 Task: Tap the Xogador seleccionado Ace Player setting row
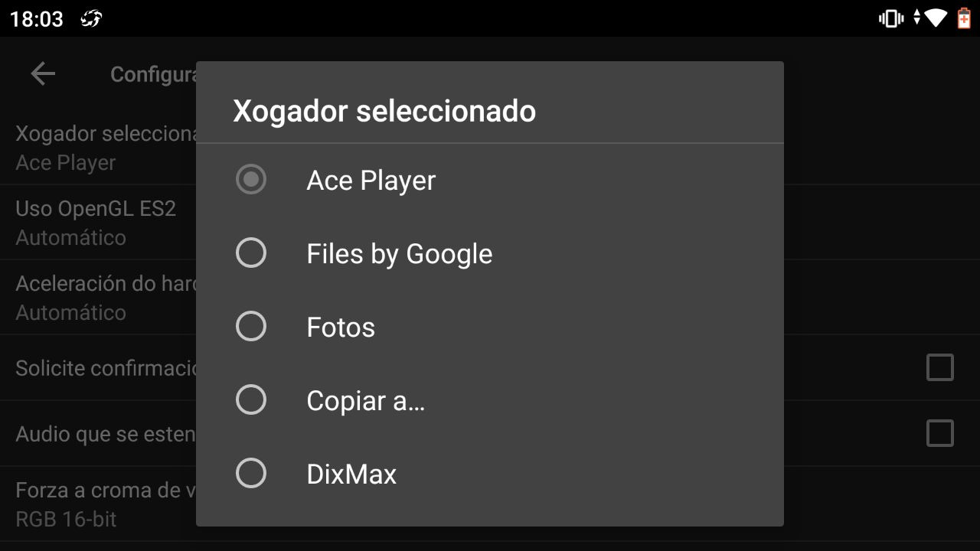click(x=98, y=148)
